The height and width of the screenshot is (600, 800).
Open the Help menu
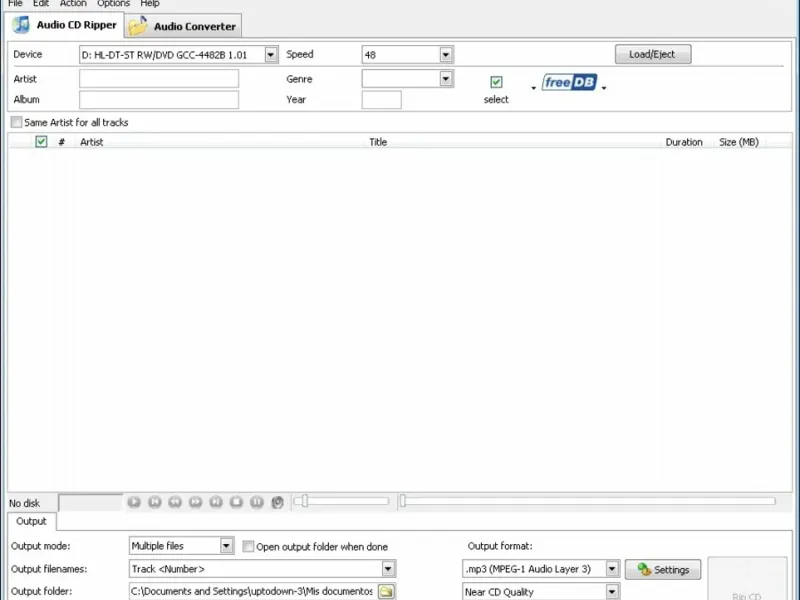(x=150, y=4)
